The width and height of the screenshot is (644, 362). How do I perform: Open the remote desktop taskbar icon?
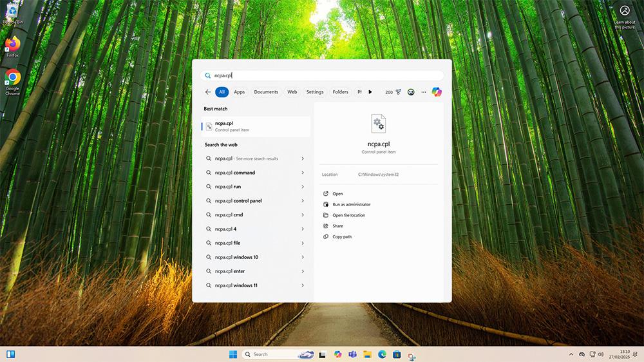tap(412, 356)
